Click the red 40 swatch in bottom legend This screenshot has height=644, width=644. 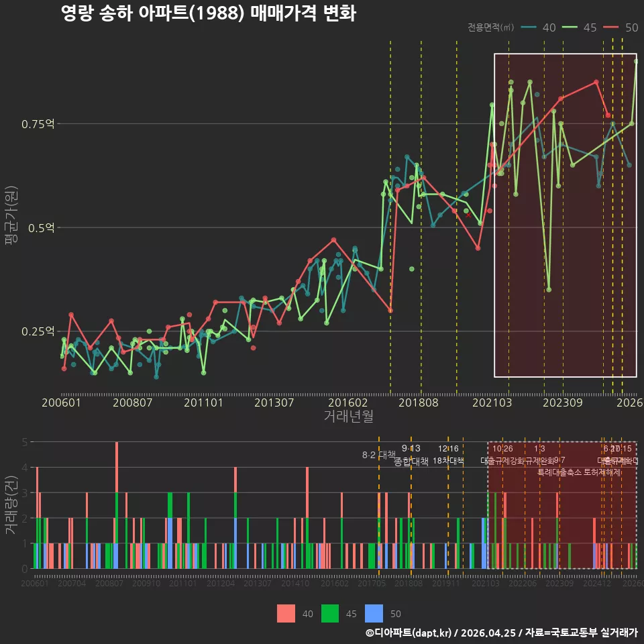[286, 614]
